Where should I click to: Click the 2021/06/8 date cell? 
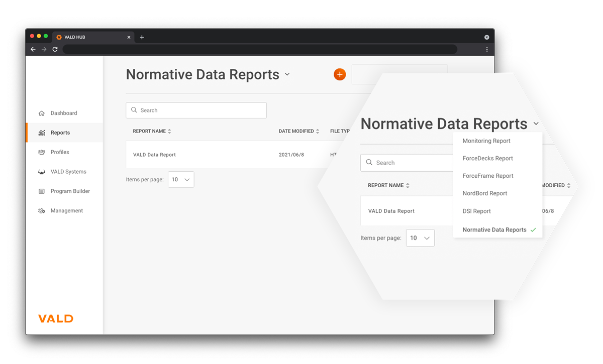pyautogui.click(x=291, y=155)
